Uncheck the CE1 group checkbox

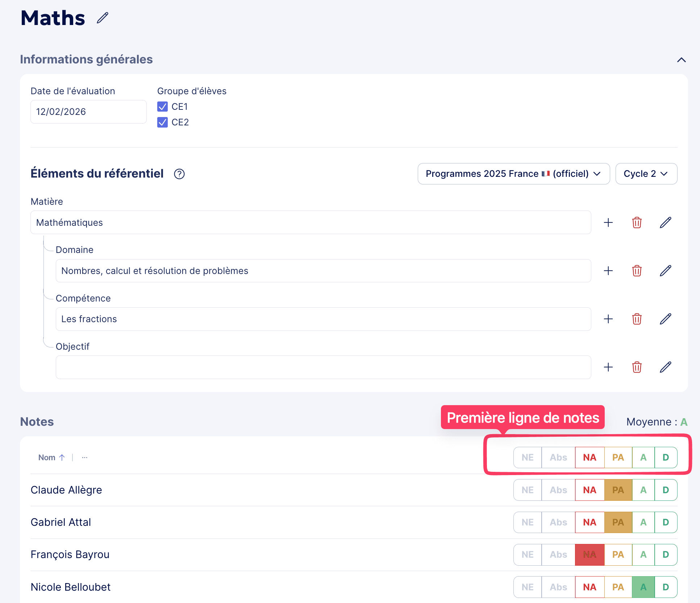tap(162, 107)
